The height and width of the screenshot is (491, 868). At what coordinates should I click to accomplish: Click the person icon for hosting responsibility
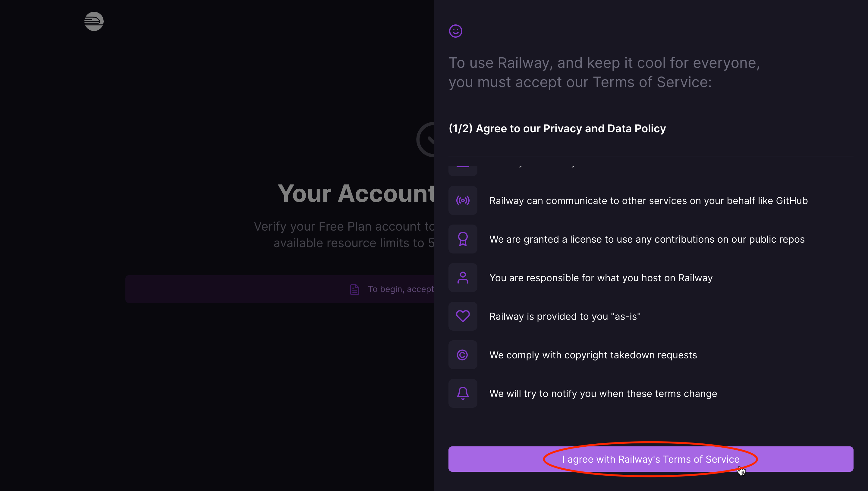click(x=463, y=278)
